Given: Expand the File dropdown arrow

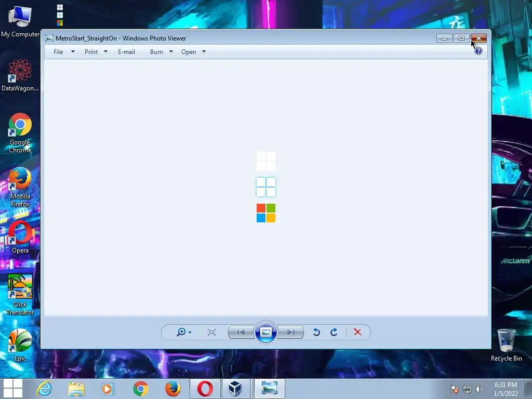Looking at the screenshot, I should pyautogui.click(x=73, y=51).
